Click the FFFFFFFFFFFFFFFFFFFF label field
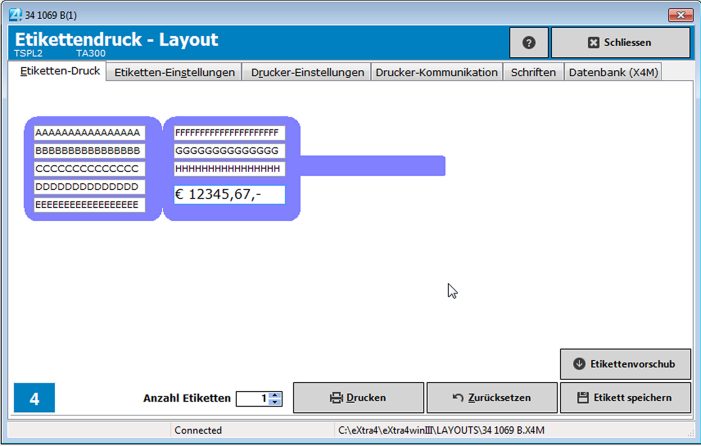 (x=229, y=133)
